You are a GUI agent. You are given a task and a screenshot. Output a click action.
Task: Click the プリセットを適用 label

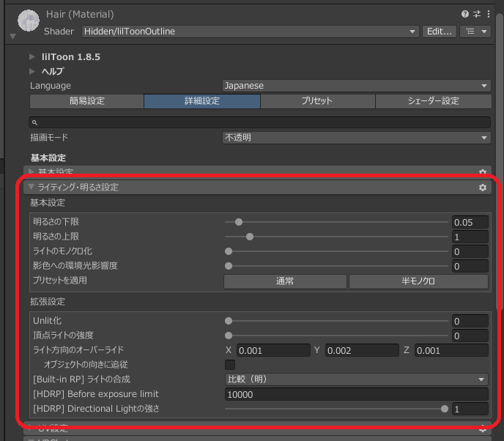(x=60, y=281)
